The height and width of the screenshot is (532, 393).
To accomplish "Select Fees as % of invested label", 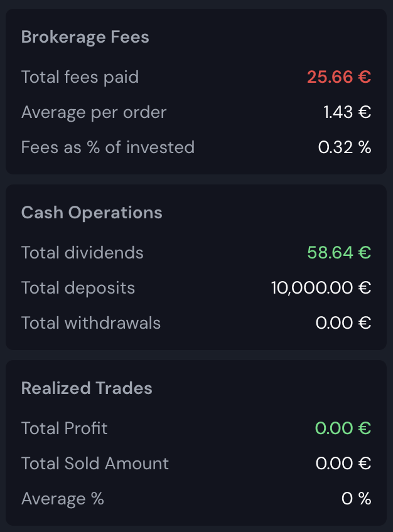I will 108,147.
